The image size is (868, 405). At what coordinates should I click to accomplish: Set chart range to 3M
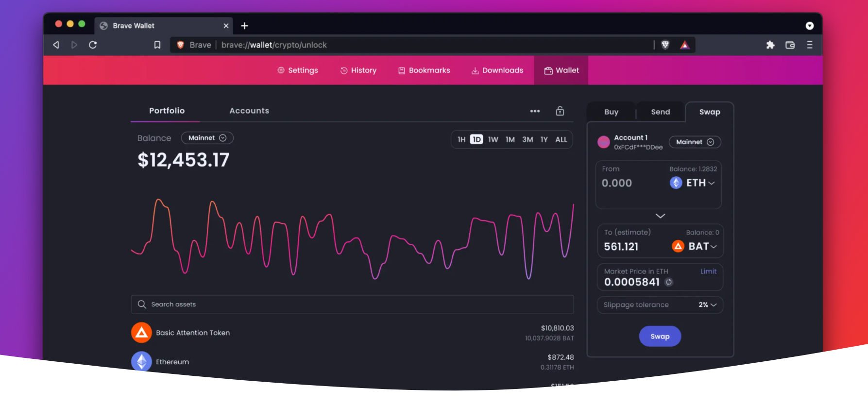click(528, 140)
